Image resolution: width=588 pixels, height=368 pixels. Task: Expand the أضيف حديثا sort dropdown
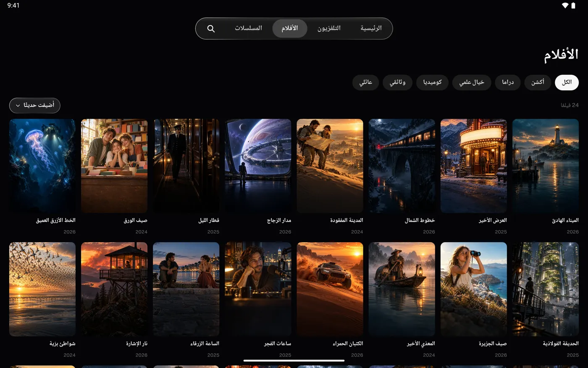tap(35, 105)
